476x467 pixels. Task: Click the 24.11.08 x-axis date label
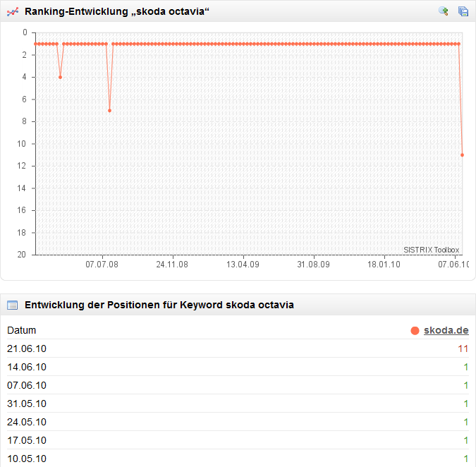pyautogui.click(x=172, y=265)
